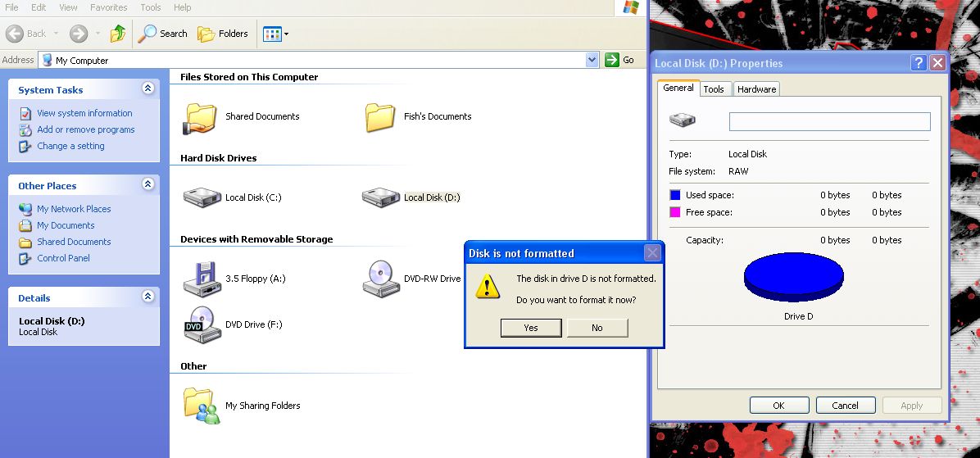Switch to the Hardware tab
Image resolution: width=980 pixels, height=458 pixels.
[x=756, y=89]
